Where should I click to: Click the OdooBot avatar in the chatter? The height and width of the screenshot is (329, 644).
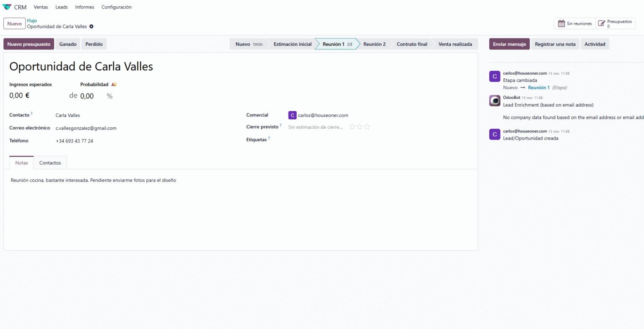point(495,101)
